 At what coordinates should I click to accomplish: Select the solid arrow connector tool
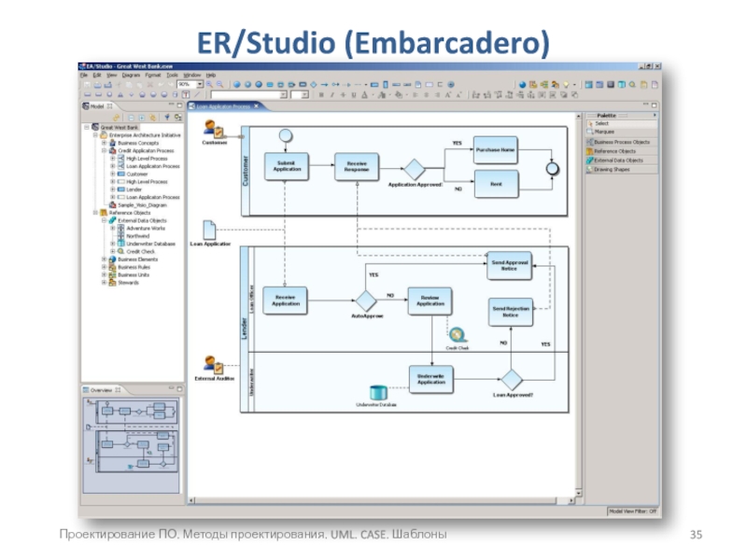coord(324,84)
